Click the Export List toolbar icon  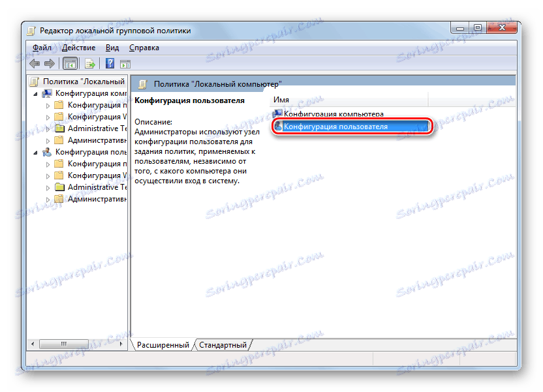point(89,64)
